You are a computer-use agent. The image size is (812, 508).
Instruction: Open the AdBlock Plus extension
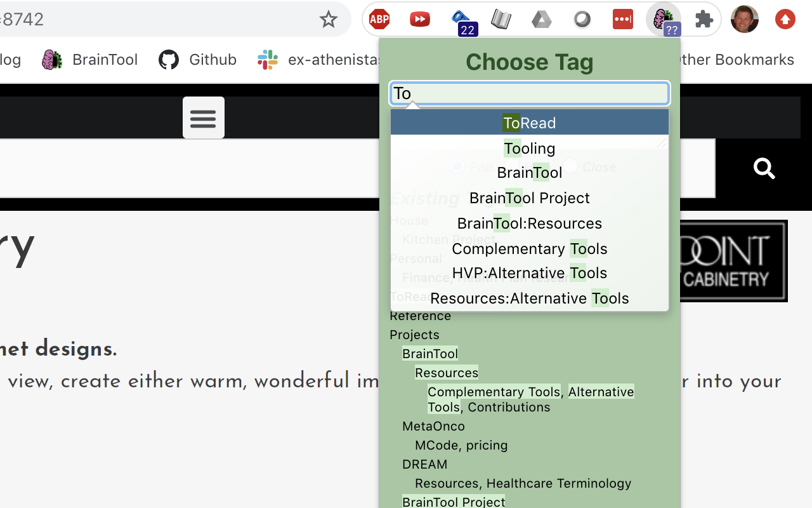[379, 20]
